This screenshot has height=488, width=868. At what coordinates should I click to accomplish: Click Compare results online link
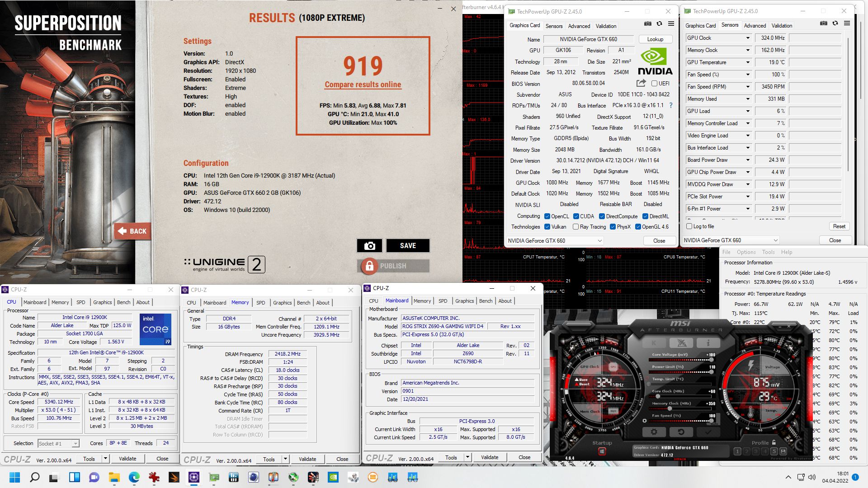(x=363, y=84)
